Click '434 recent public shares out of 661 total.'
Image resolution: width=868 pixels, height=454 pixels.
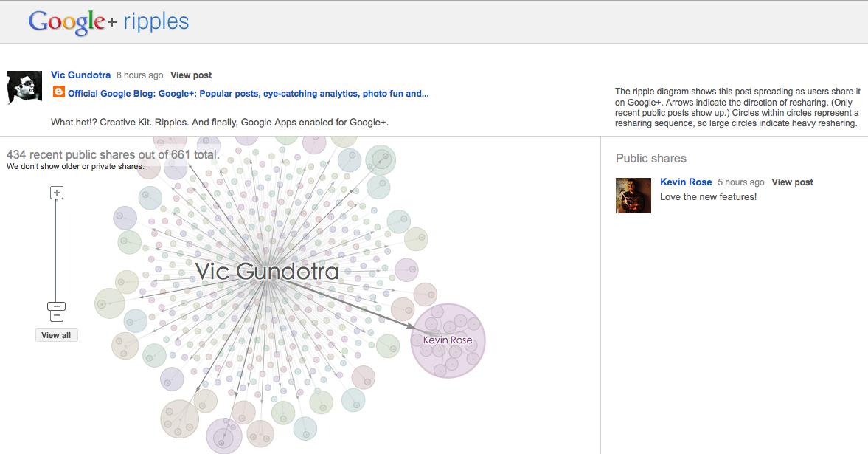click(x=113, y=155)
